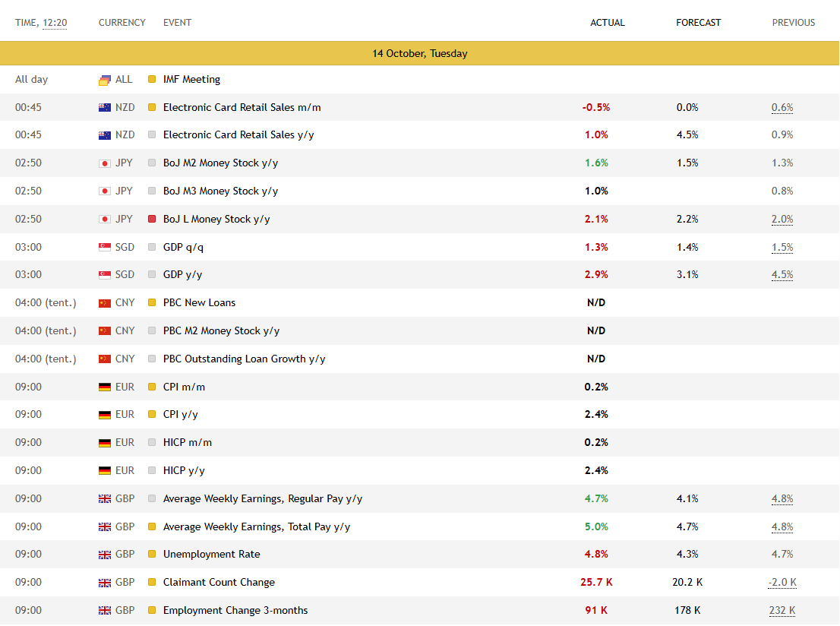Click the 12:20 time link in header
The image size is (840, 626).
pyautogui.click(x=55, y=23)
